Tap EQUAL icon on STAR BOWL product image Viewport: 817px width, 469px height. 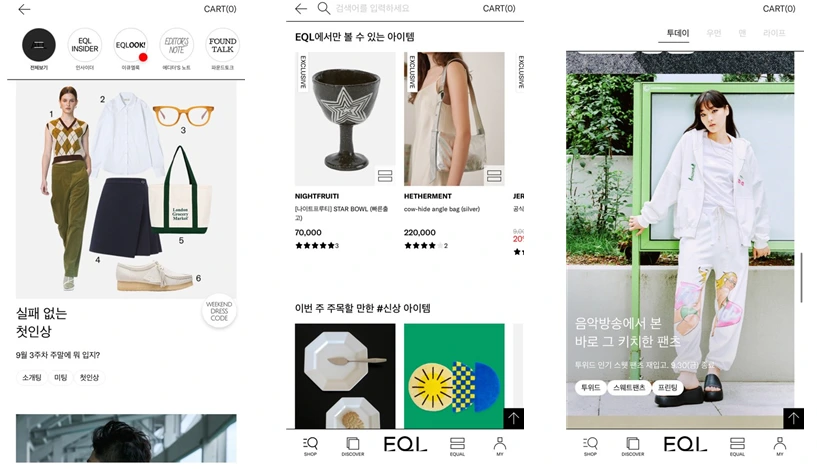385,176
